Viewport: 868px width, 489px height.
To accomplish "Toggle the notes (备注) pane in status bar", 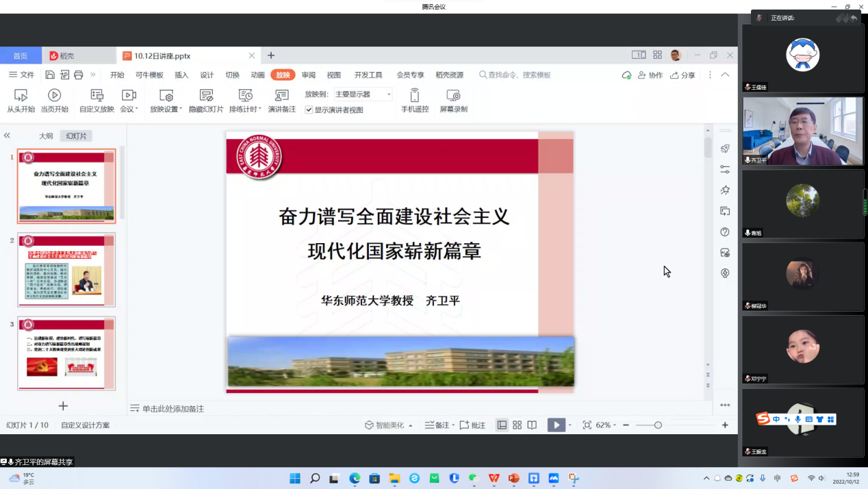I will coord(437,425).
